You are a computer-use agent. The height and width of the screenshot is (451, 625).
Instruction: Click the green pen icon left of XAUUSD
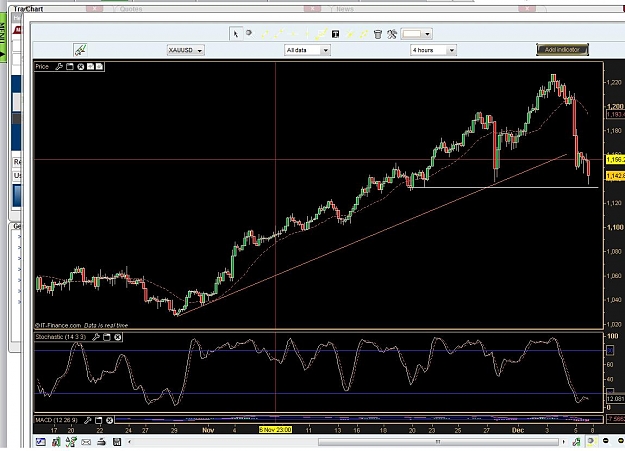pyautogui.click(x=80, y=50)
